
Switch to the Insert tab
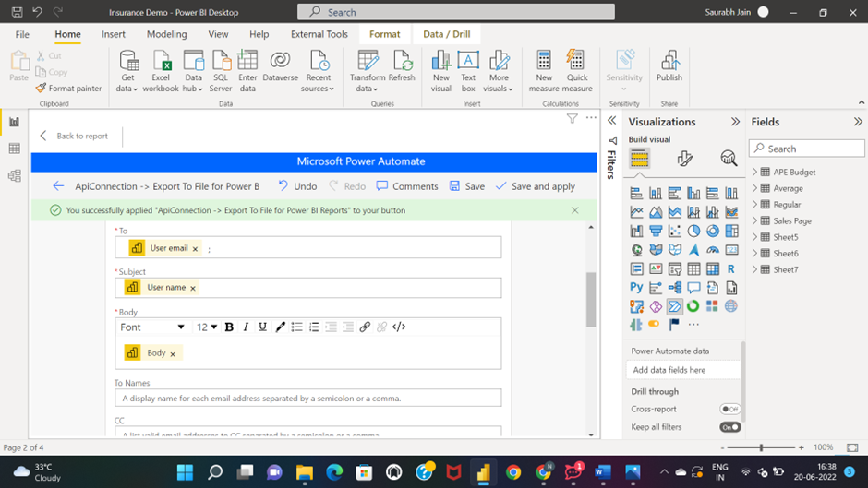tap(114, 34)
